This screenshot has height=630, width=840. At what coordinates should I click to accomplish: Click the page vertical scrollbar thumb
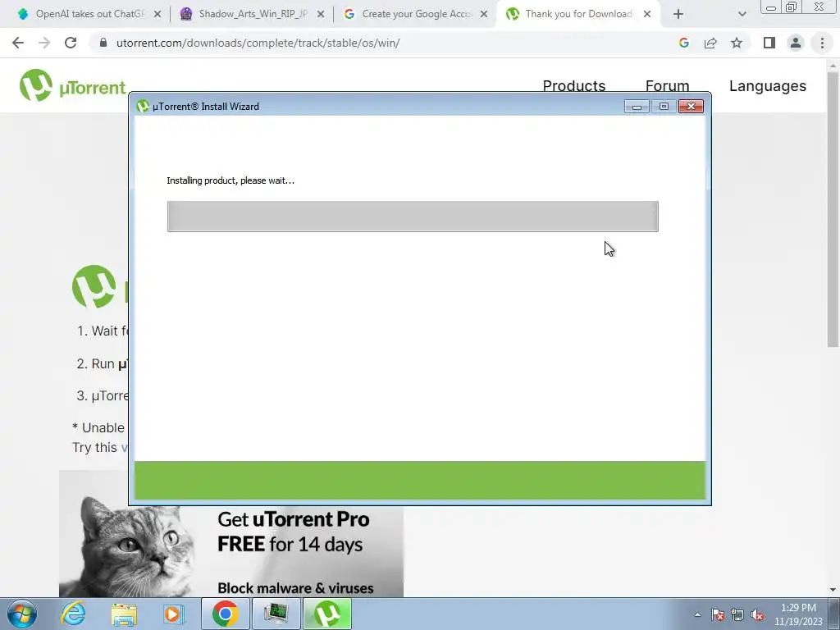point(833,209)
